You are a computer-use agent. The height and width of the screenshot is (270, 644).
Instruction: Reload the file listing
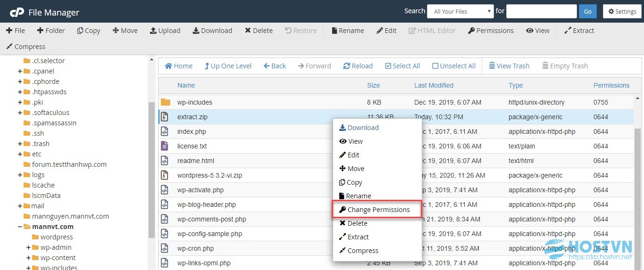(358, 66)
